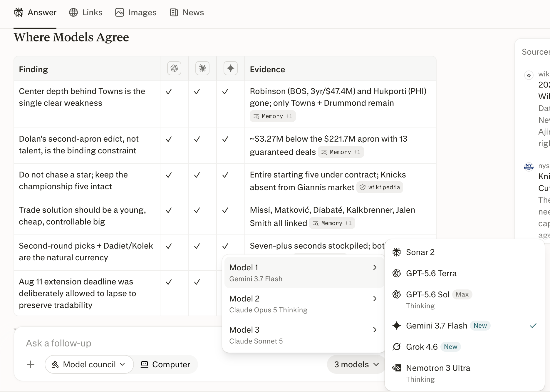
Task: Click the Sonar 2 Perplexity icon
Action: pyautogui.click(x=397, y=252)
